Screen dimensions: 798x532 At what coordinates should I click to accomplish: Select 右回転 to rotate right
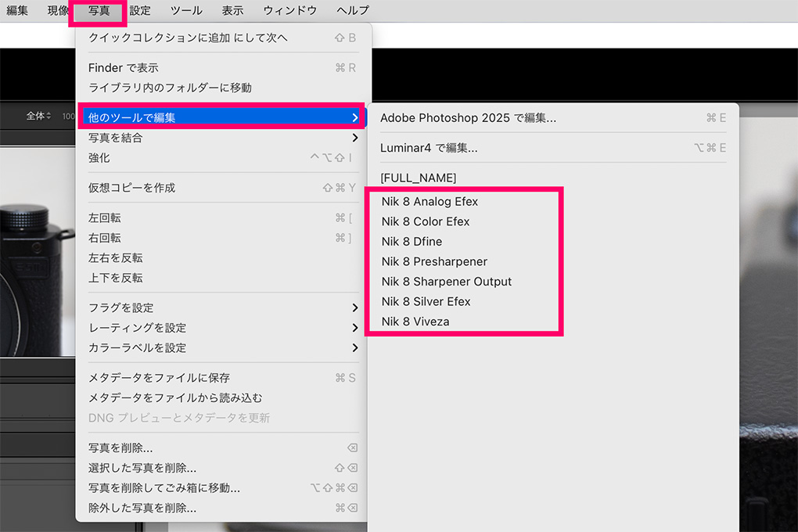click(x=224, y=238)
